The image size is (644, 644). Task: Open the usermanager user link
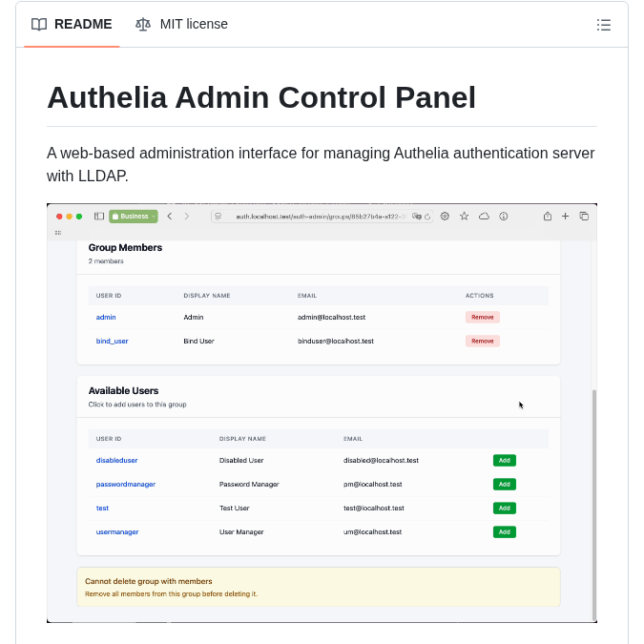[x=117, y=531]
